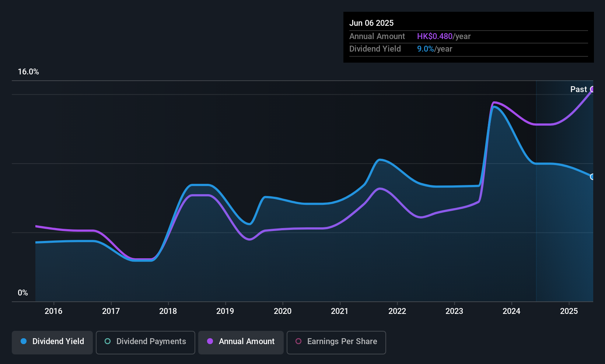The image size is (605, 364).
Task: Click the pink Earnings Per Share circle
Action: click(x=298, y=341)
